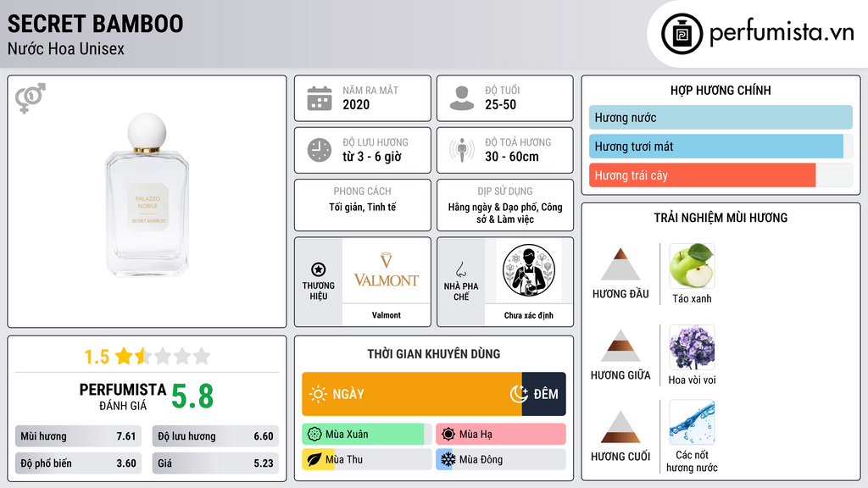Click the last grey rating star
This screenshot has height=488, width=868.
tap(202, 356)
